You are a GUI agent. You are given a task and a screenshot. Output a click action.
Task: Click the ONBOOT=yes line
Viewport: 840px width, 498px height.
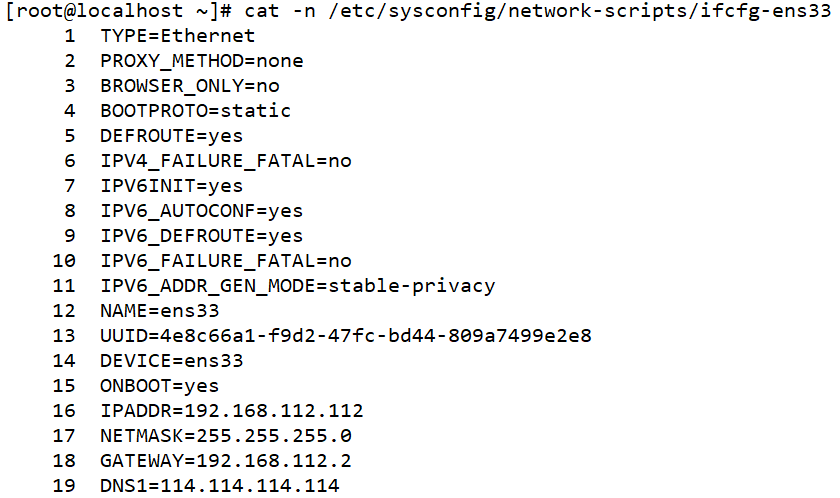159,386
